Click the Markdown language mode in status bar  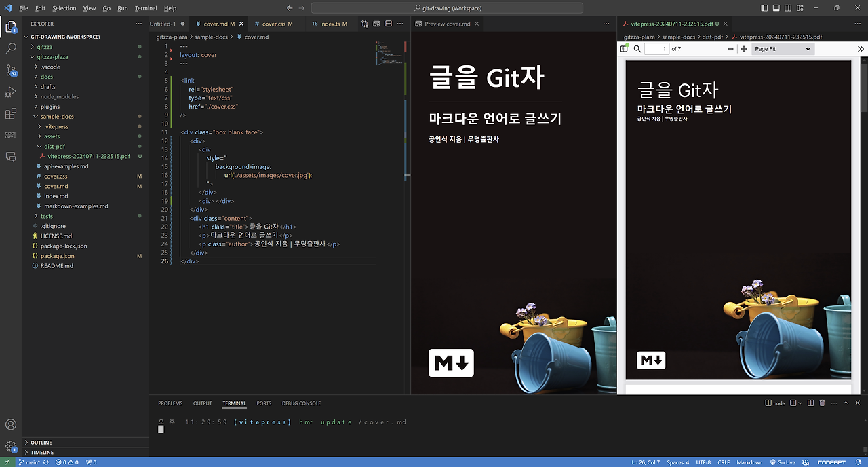click(749, 462)
